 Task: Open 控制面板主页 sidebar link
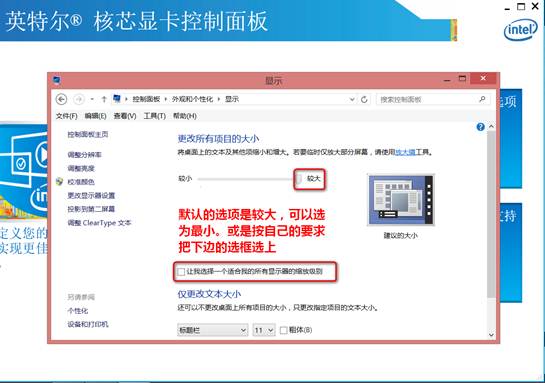click(88, 135)
